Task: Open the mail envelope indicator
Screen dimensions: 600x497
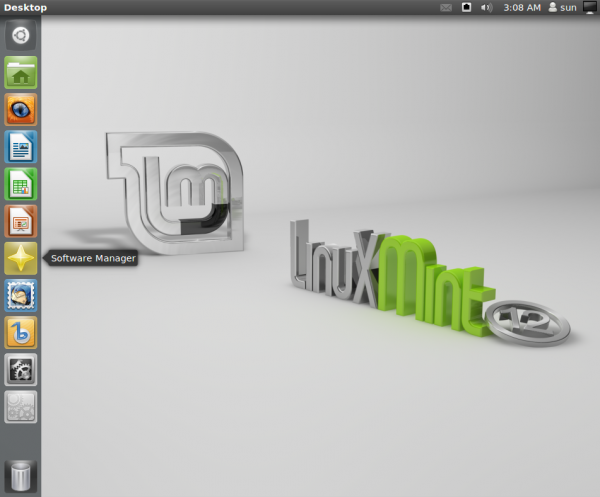Action: click(x=446, y=8)
